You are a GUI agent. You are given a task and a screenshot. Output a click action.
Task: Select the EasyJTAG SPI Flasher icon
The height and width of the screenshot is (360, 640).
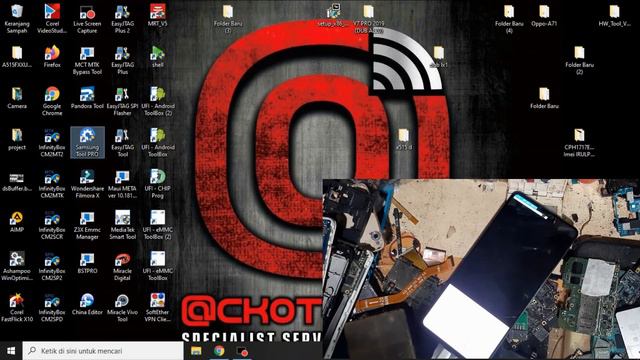click(x=122, y=101)
